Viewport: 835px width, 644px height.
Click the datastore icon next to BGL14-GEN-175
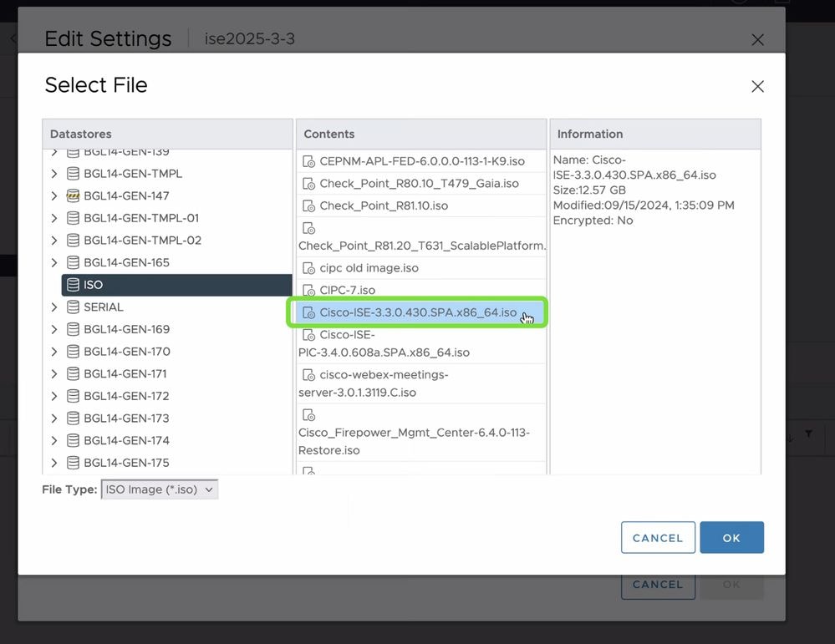coord(74,463)
